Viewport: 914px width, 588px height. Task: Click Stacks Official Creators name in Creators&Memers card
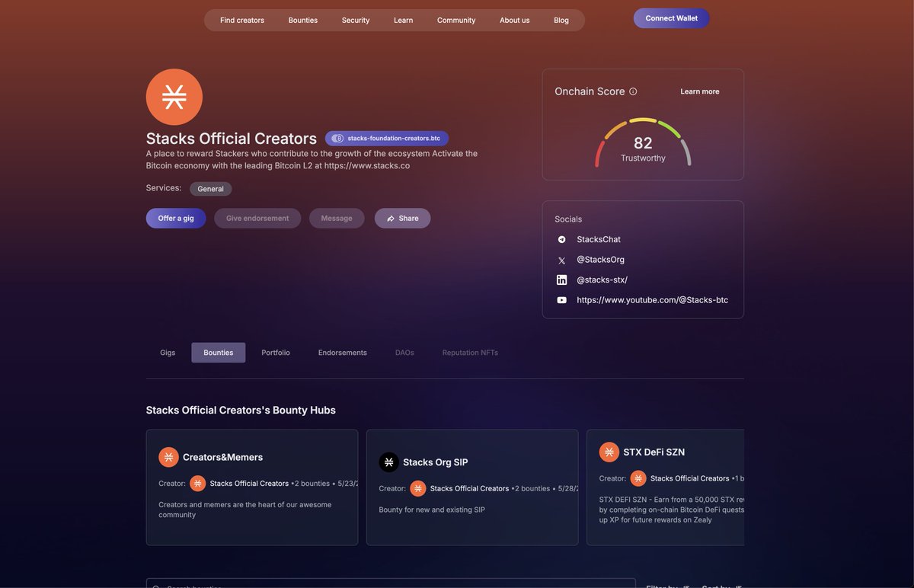(x=249, y=484)
